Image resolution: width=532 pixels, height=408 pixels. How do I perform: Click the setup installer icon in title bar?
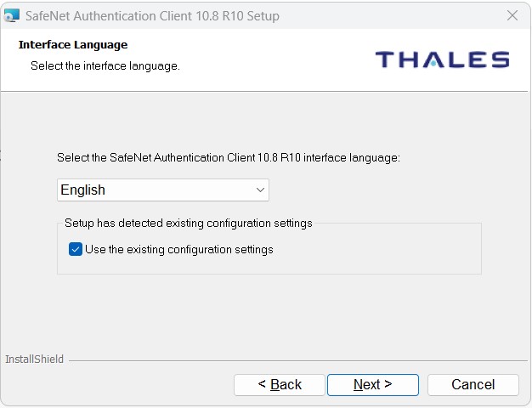point(12,15)
